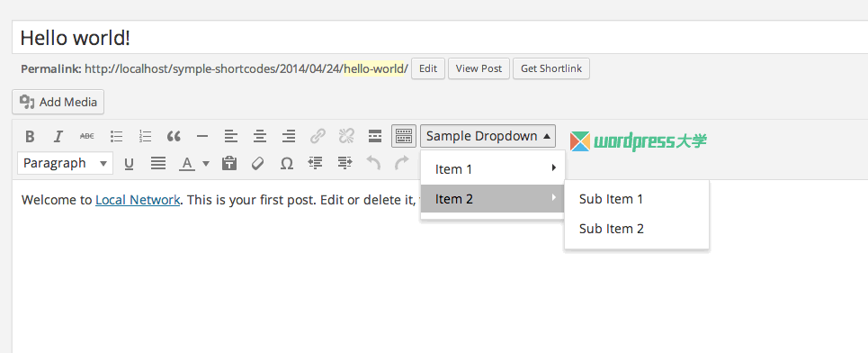Justify the text alignment
Viewport: 868px width, 353px height.
point(158,164)
